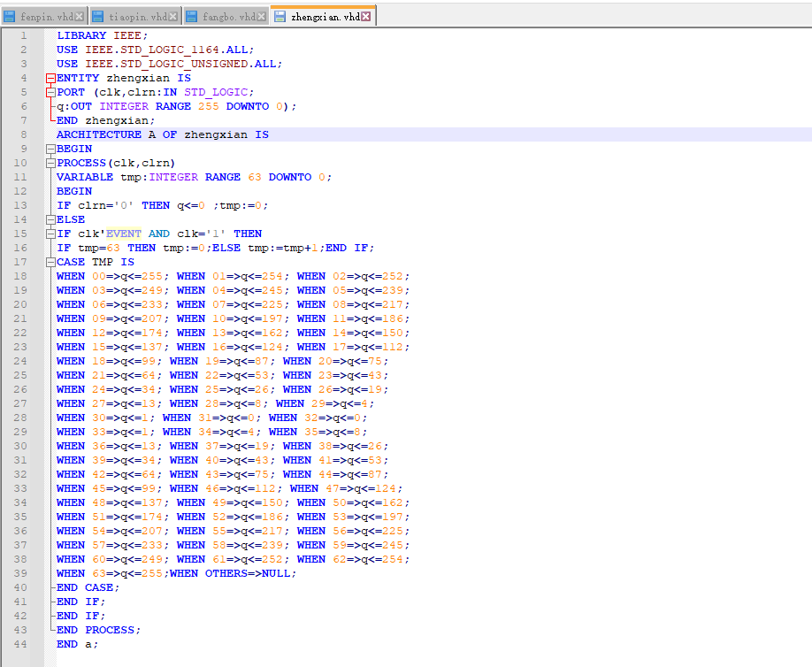The image size is (812, 667).
Task: Click "STD_LOGIC_UNSIGNED" in the code
Action: coord(184,64)
